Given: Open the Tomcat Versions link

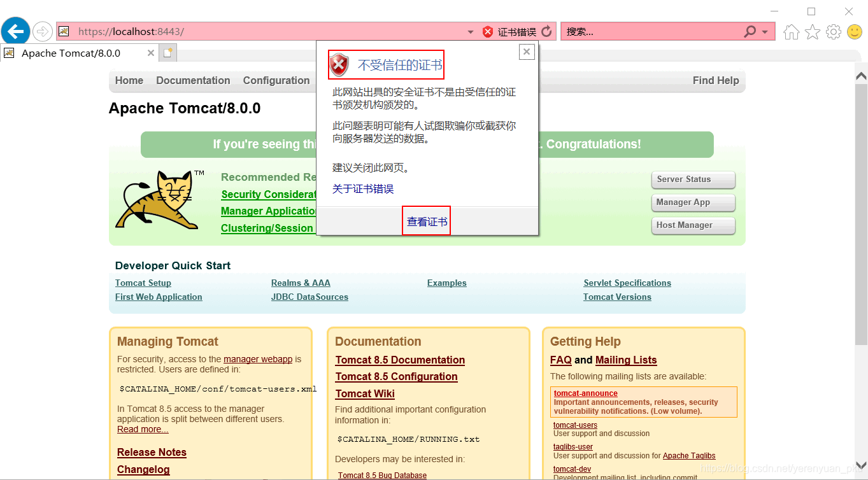Looking at the screenshot, I should click(x=617, y=297).
